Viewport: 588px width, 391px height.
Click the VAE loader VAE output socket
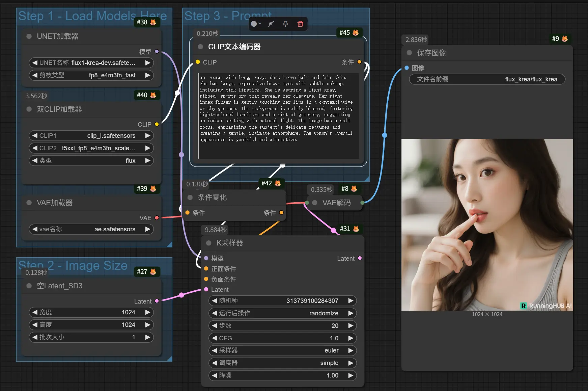pyautogui.click(x=157, y=218)
